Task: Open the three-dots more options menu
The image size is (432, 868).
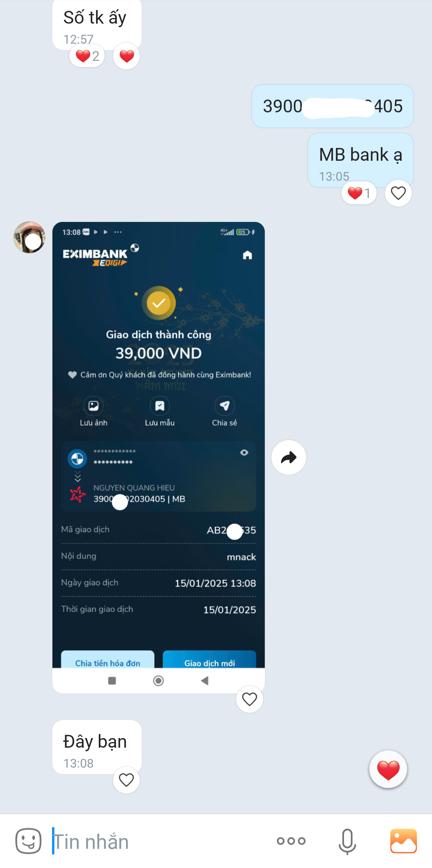Action: click(x=291, y=841)
